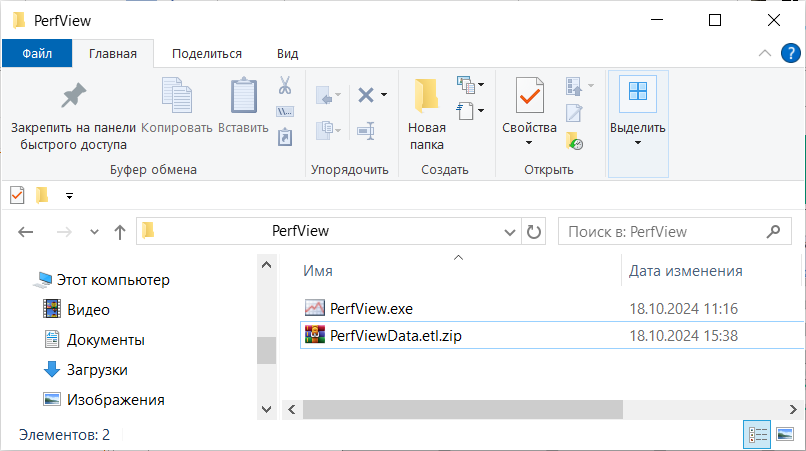
Task: Open Загрузки (Downloads) in the navigation pane
Action: (97, 370)
